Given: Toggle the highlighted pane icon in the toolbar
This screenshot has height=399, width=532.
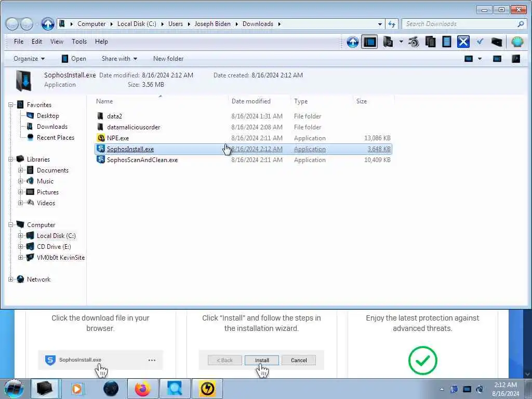Looking at the screenshot, I should 369,42.
